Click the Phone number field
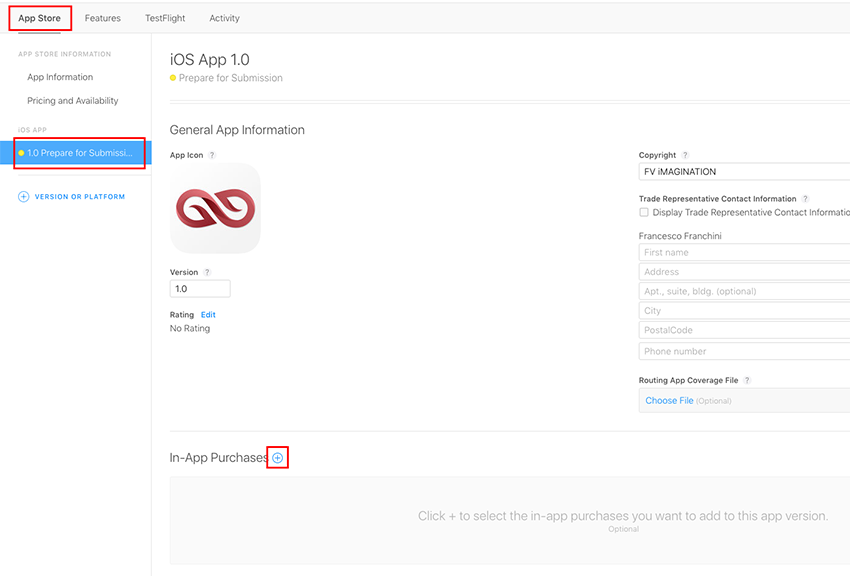 744,352
